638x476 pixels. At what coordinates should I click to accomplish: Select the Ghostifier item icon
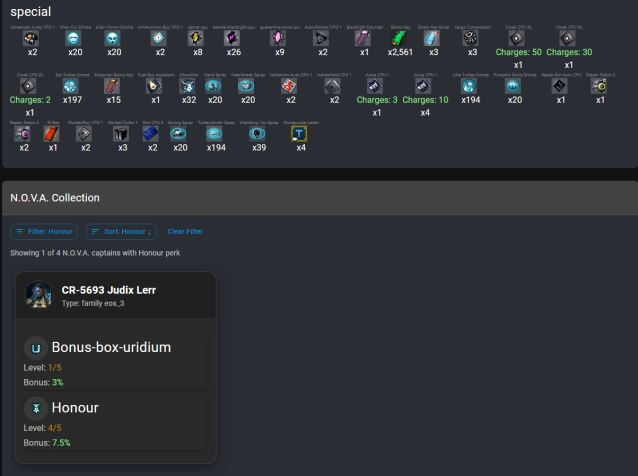[x=189, y=87]
